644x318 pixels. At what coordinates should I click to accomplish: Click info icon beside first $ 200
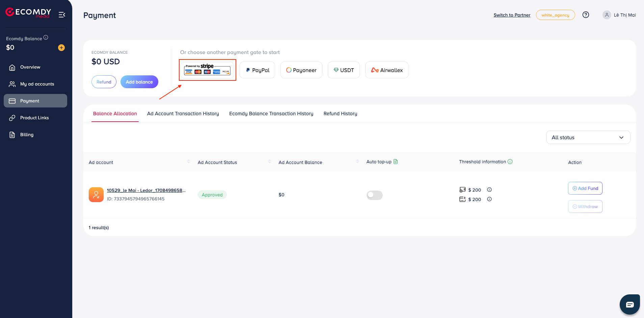pos(489,190)
